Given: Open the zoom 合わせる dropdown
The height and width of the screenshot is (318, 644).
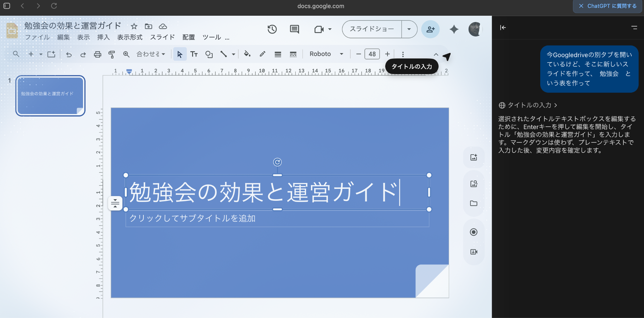Looking at the screenshot, I should pyautogui.click(x=151, y=54).
